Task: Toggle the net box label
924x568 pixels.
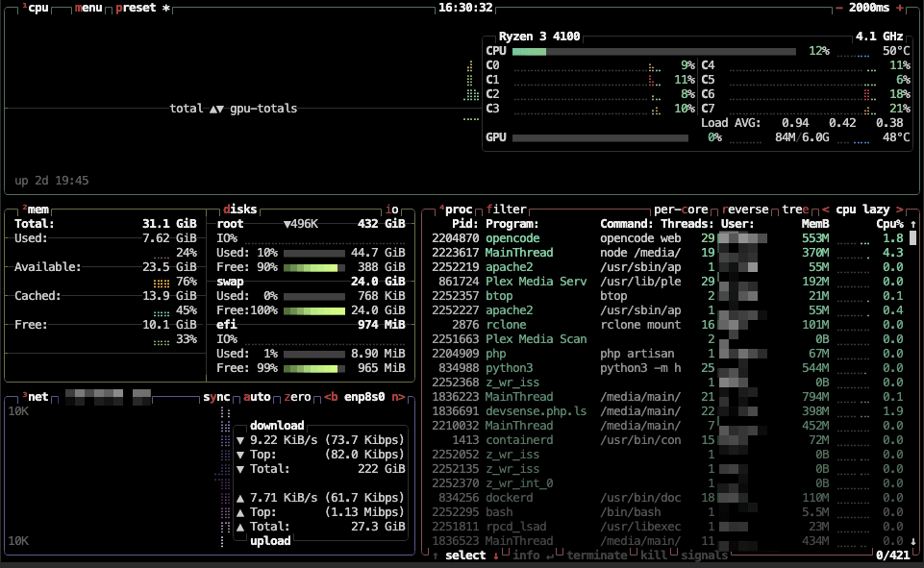Action: (x=36, y=397)
